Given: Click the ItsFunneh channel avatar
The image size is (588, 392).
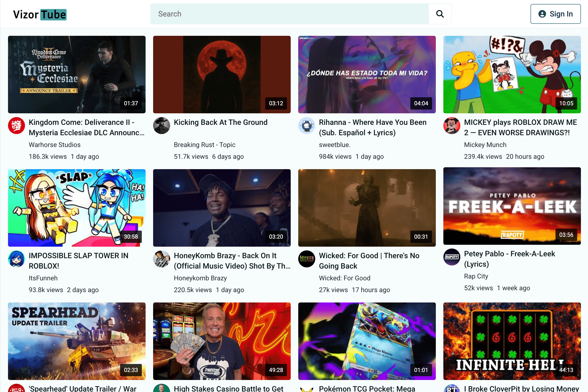Looking at the screenshot, I should [x=16, y=259].
